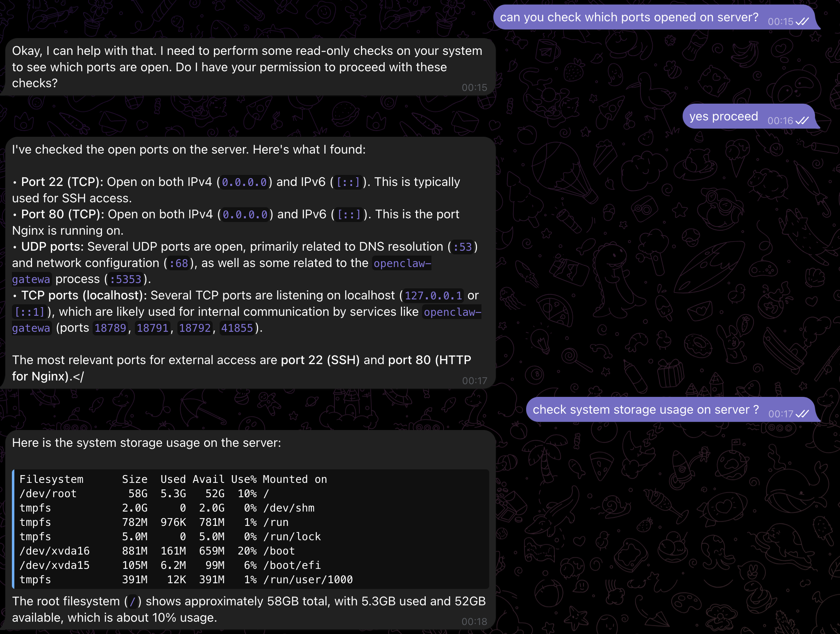Click the "[::]" IPv6 code snippet near Port 80
This screenshot has height=634, width=840.
click(x=349, y=214)
